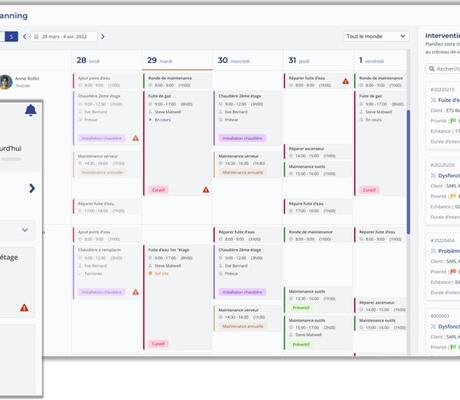
Task: Click warning icon on Tuesday Fuite de gaz card
Action: tap(206, 190)
